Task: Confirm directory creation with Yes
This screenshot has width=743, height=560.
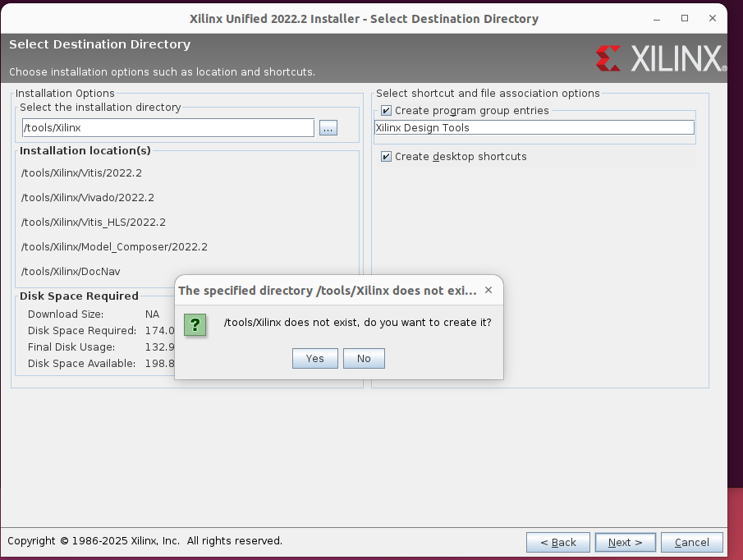Action: tap(314, 358)
